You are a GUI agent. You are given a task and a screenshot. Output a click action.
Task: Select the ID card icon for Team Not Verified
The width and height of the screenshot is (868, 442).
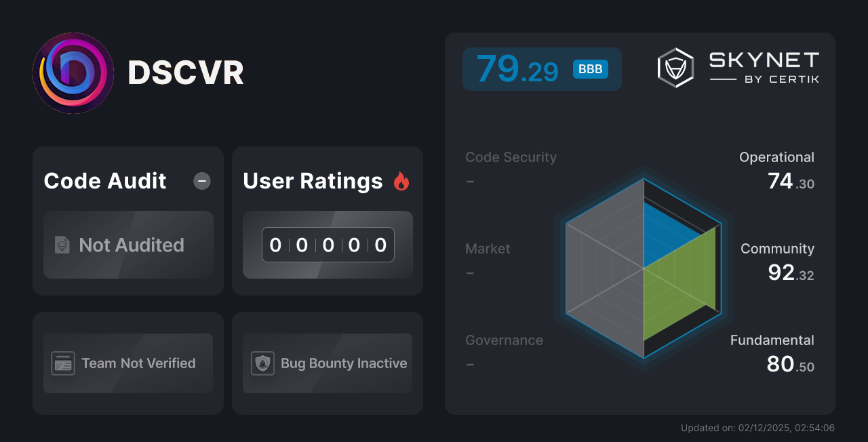coord(63,363)
